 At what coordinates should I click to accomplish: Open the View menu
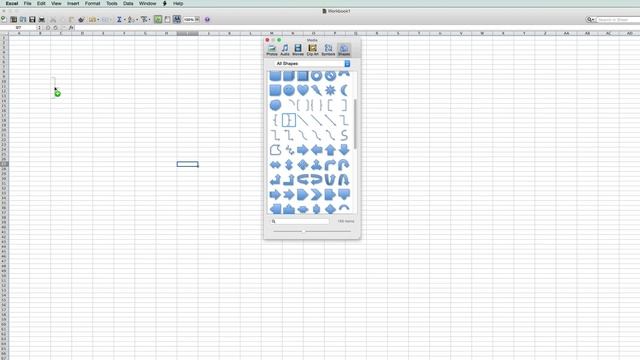point(56,3)
